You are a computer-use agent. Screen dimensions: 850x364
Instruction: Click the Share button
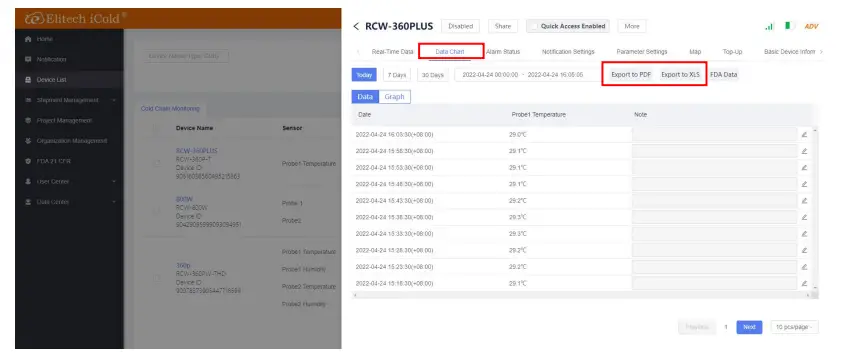coord(503,26)
